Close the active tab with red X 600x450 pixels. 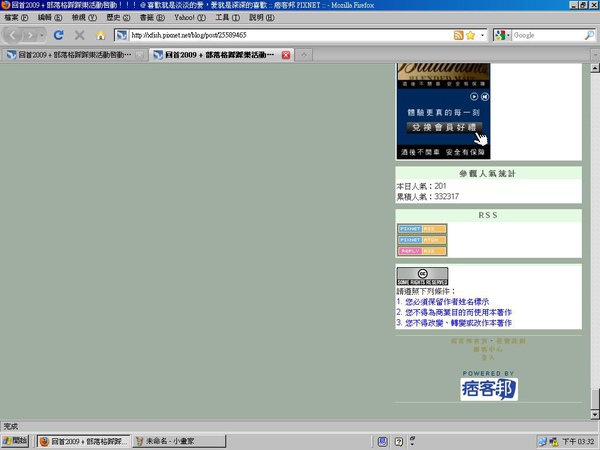tap(285, 55)
